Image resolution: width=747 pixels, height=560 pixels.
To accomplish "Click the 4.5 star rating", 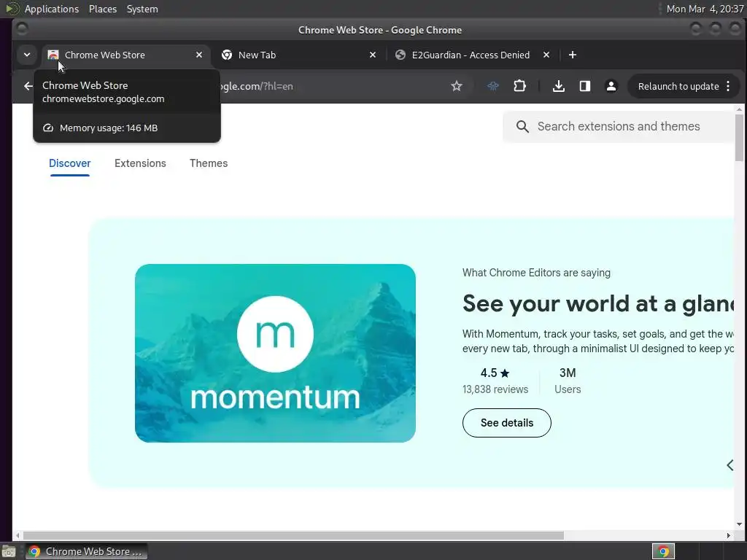I will [x=495, y=373].
